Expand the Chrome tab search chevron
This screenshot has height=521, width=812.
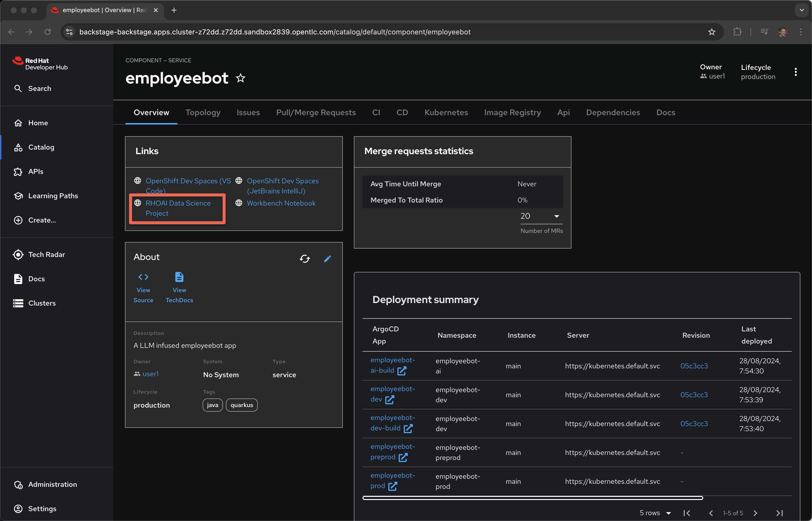(802, 10)
